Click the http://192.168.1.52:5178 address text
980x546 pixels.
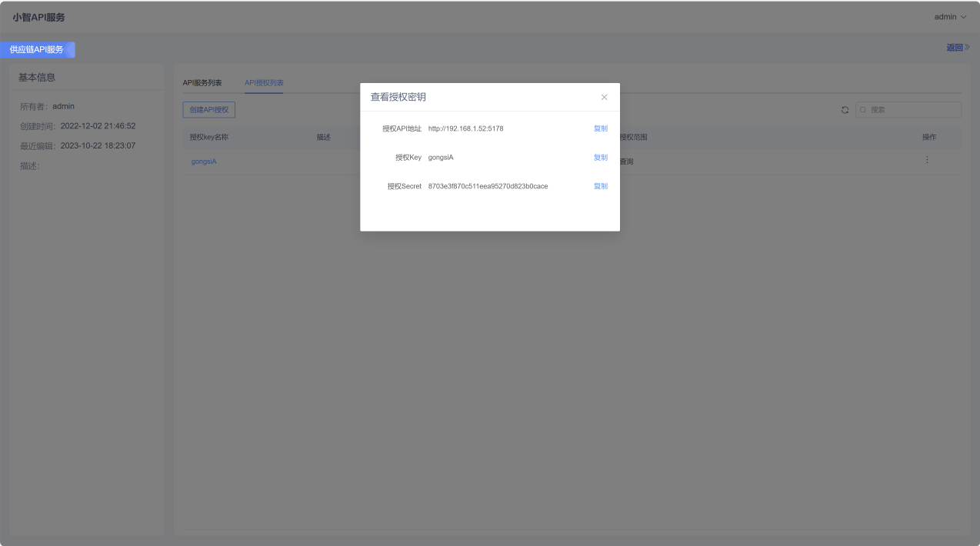coord(466,128)
